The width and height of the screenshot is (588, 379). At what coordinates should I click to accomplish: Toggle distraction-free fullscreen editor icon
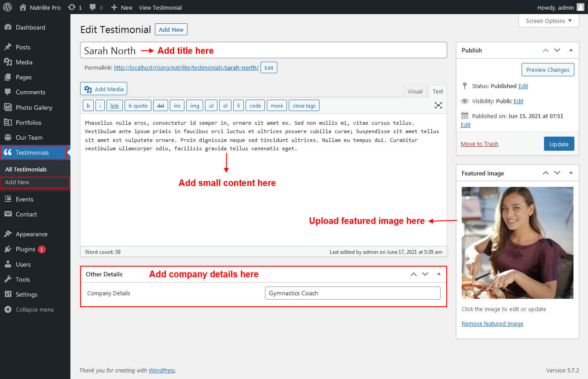(438, 105)
